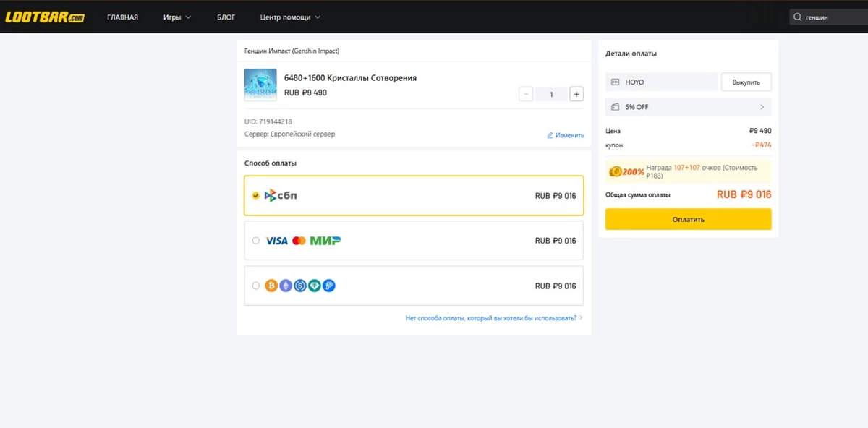This screenshot has width=868, height=428.
Task: Go to the ГЛАВНАЯ page
Action: pyautogui.click(x=122, y=17)
